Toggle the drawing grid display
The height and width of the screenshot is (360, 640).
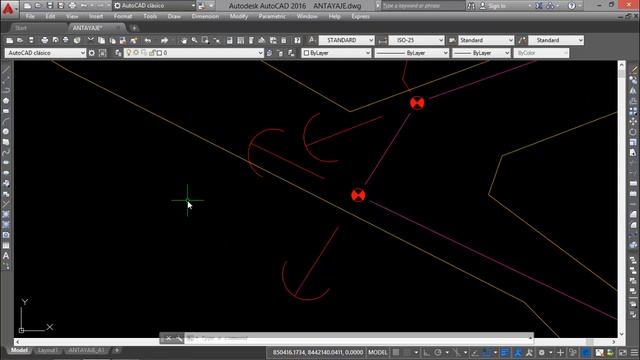396,352
